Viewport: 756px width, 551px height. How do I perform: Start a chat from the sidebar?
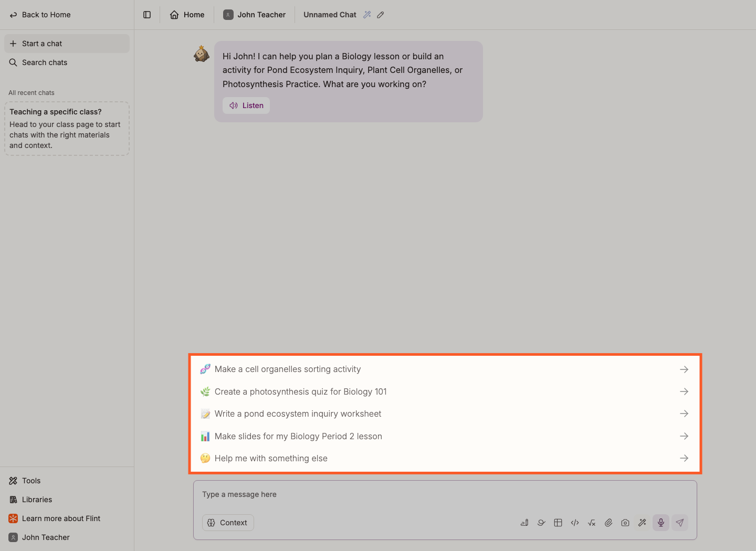[x=67, y=44]
